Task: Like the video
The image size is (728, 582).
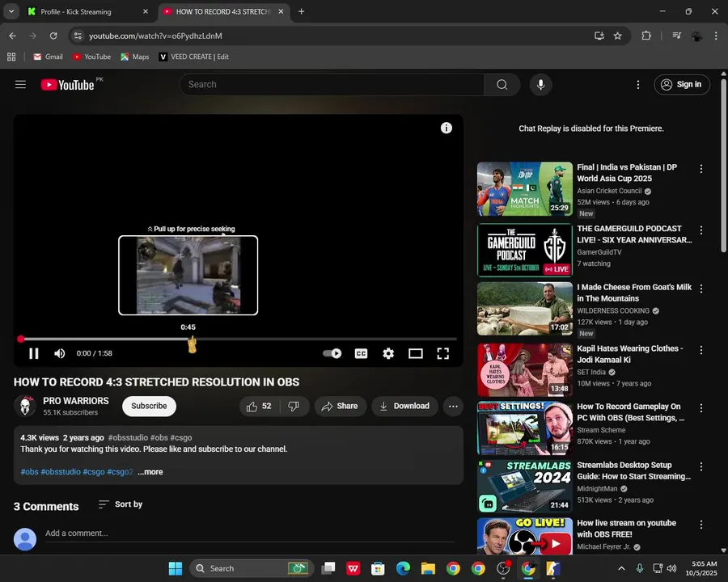Action: tap(260, 406)
